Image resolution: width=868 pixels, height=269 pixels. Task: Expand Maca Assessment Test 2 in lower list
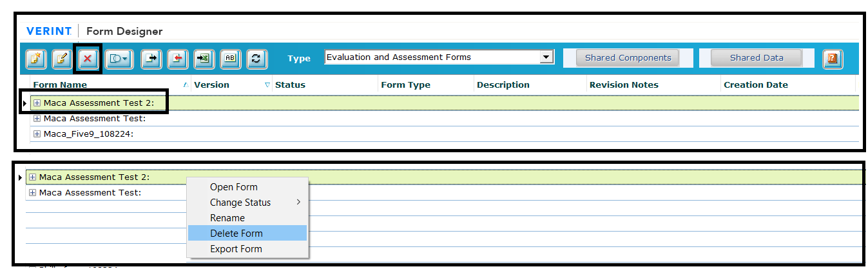(x=32, y=177)
